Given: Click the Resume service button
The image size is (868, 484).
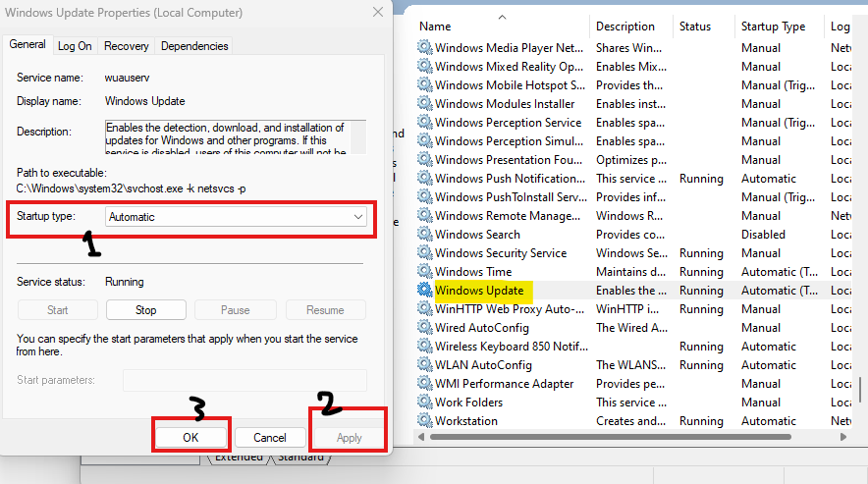Looking at the screenshot, I should [326, 310].
